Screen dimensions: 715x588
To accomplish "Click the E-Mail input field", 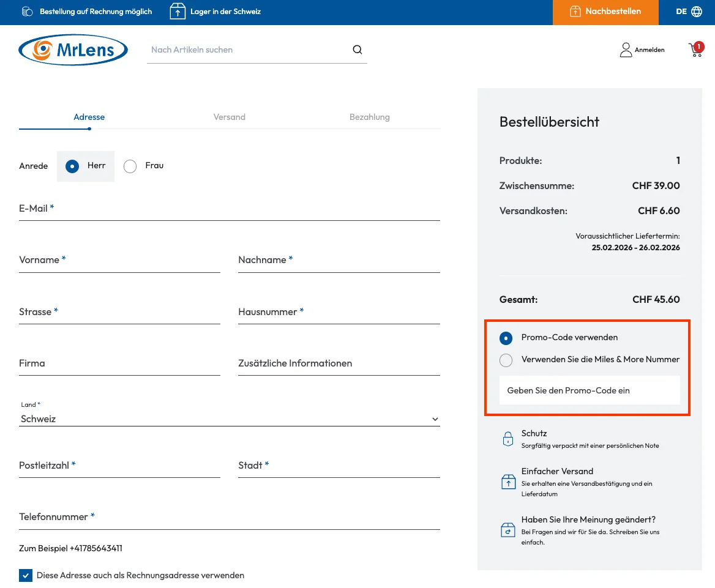I will click(230, 209).
